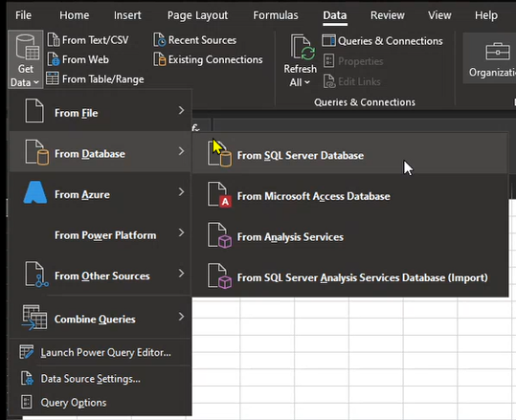This screenshot has width=516, height=420.
Task: Expand the Combine Queries submenu arrow
Action: coord(181,317)
